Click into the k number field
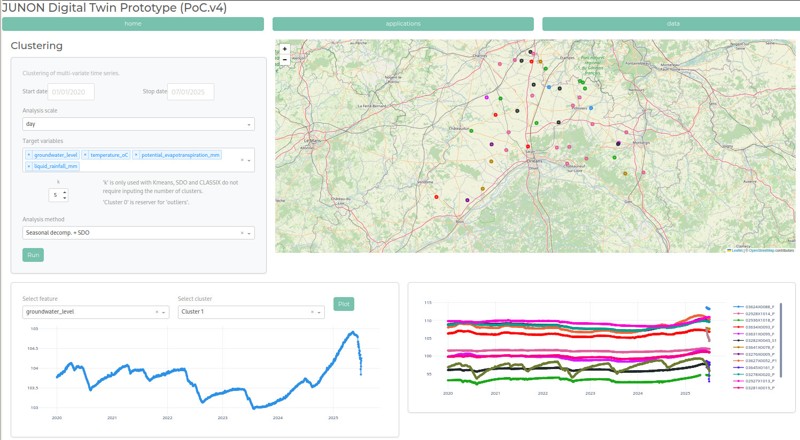This screenshot has height=440, width=800. [x=56, y=195]
